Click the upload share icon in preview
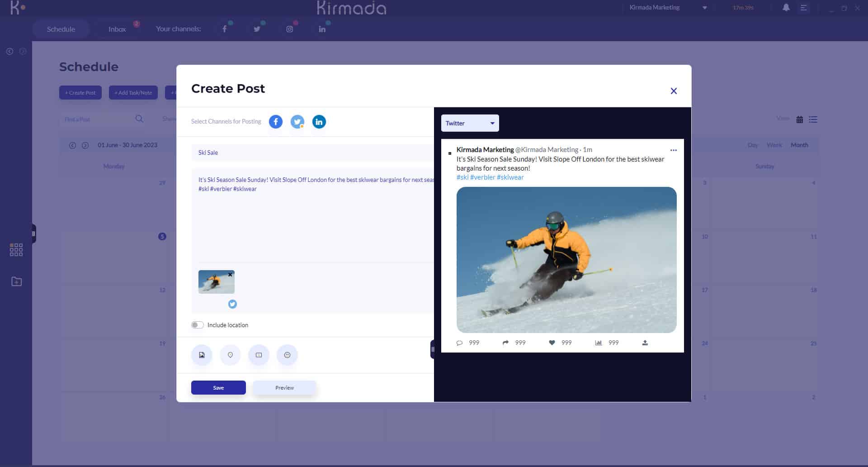The width and height of the screenshot is (868, 467). 645,343
